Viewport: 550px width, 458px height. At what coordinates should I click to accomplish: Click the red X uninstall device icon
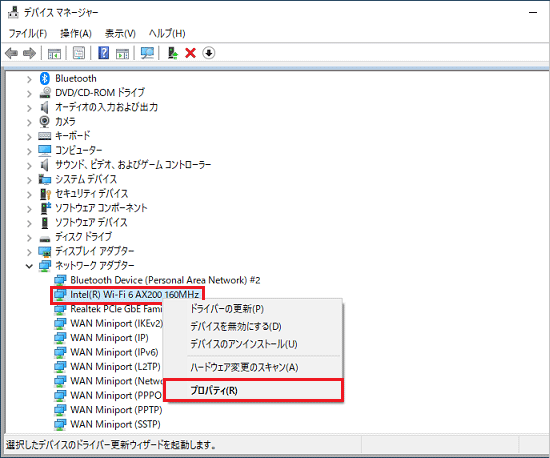point(190,53)
